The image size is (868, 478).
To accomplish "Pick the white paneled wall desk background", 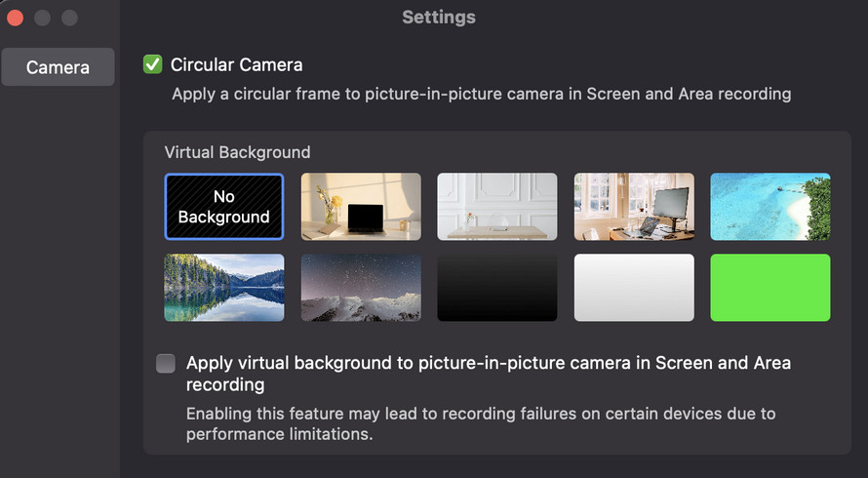I will [x=497, y=207].
